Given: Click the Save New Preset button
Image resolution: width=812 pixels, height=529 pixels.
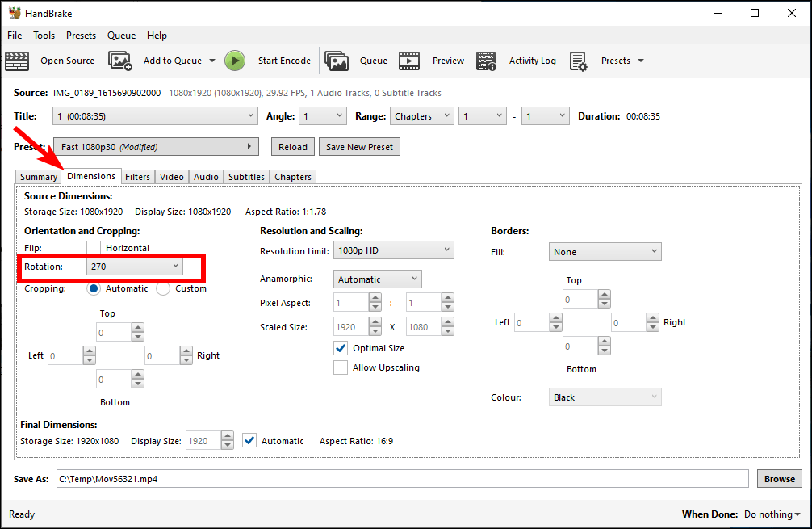Looking at the screenshot, I should 359,147.
